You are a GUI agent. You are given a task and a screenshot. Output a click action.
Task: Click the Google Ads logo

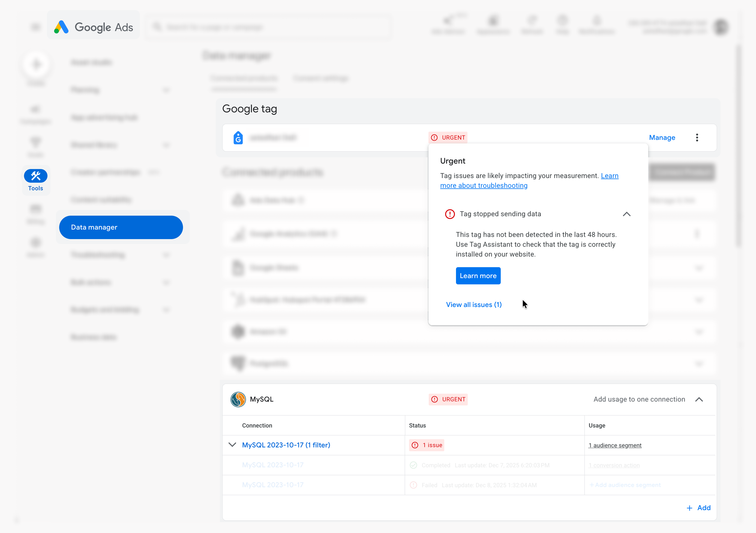click(93, 26)
